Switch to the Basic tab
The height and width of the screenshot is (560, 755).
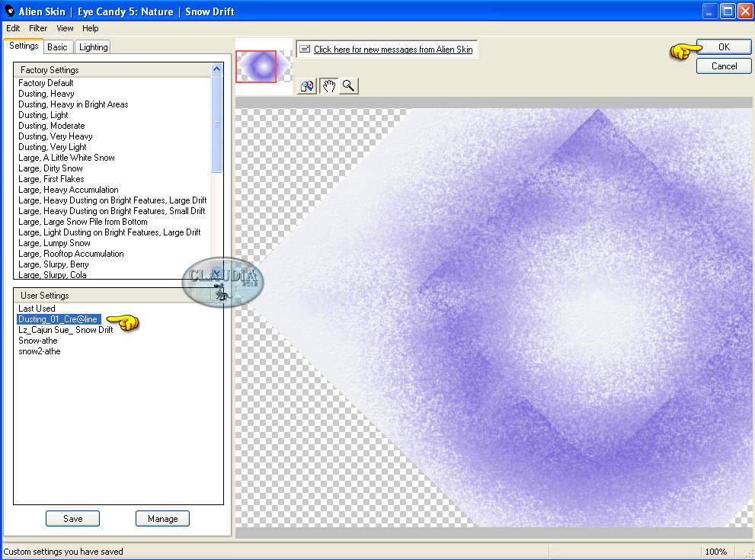(57, 47)
